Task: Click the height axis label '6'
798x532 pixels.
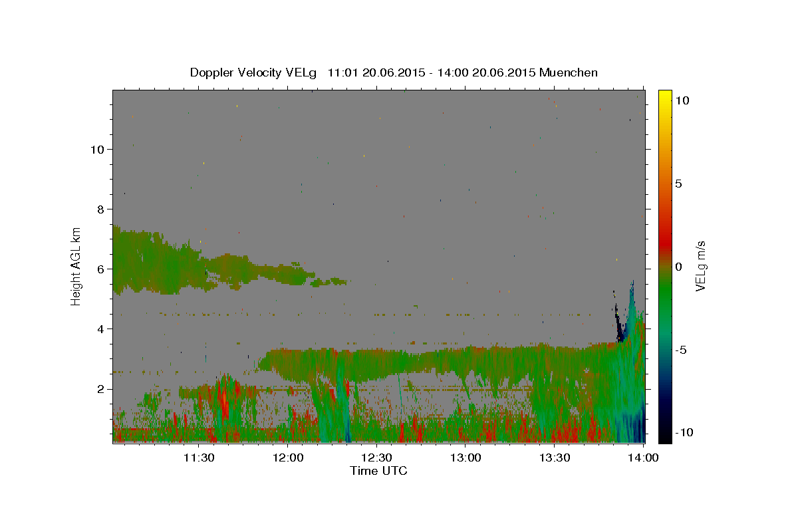Action: (x=100, y=269)
